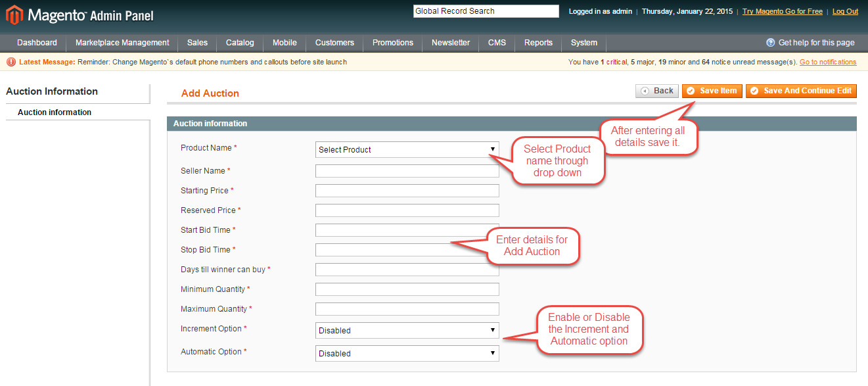Viewport: 868px width, 386px height.
Task: Open the Increment Option dropdown
Action: click(x=407, y=331)
